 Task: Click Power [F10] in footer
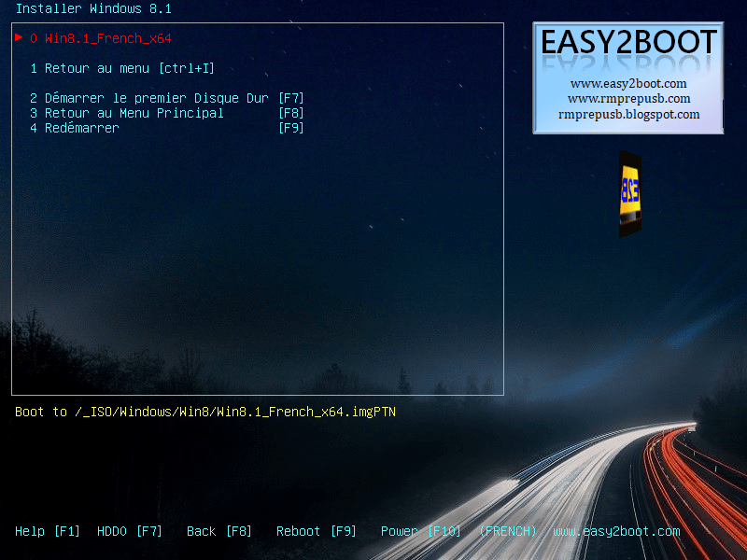coord(421,531)
